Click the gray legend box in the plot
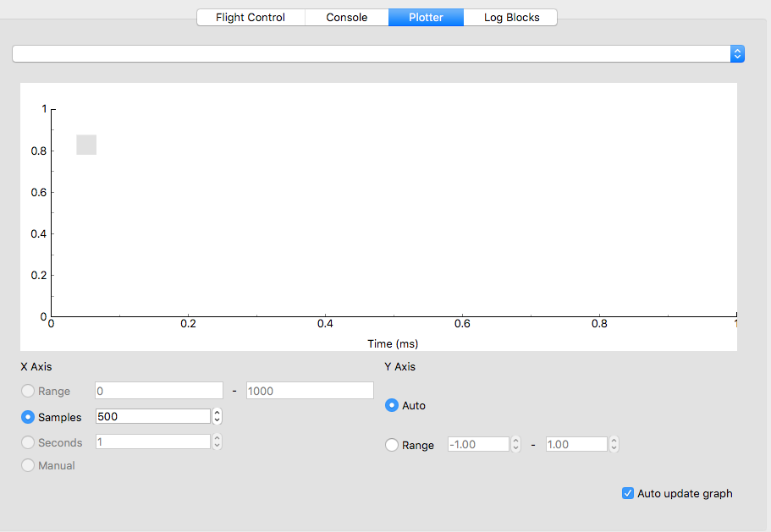This screenshot has width=771, height=532. [86, 145]
